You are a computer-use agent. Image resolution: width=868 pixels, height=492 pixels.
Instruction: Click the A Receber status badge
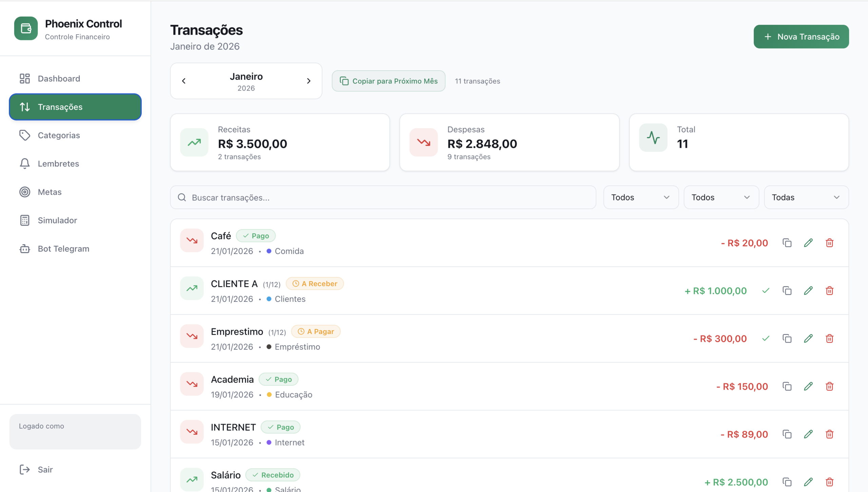(315, 284)
